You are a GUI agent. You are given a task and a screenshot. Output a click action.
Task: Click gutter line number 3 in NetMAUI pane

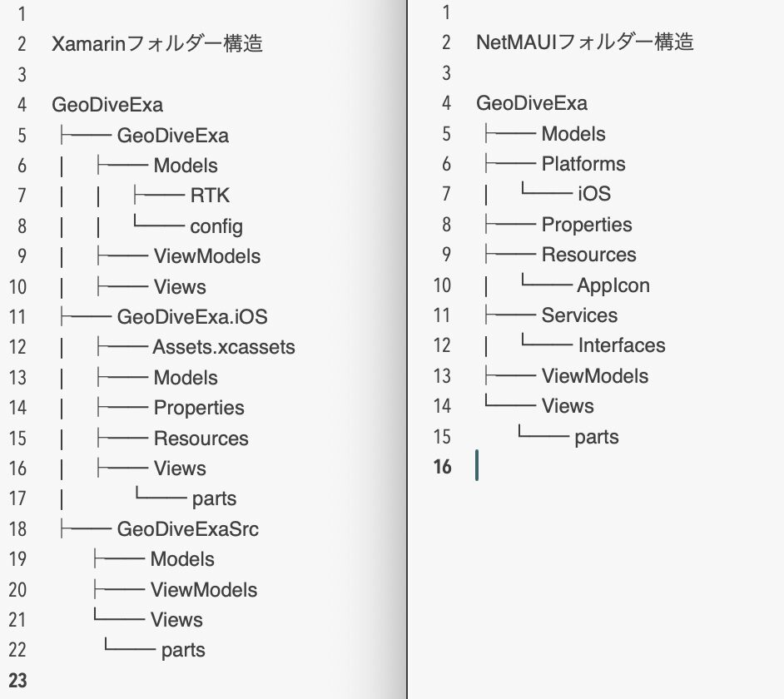[446, 73]
